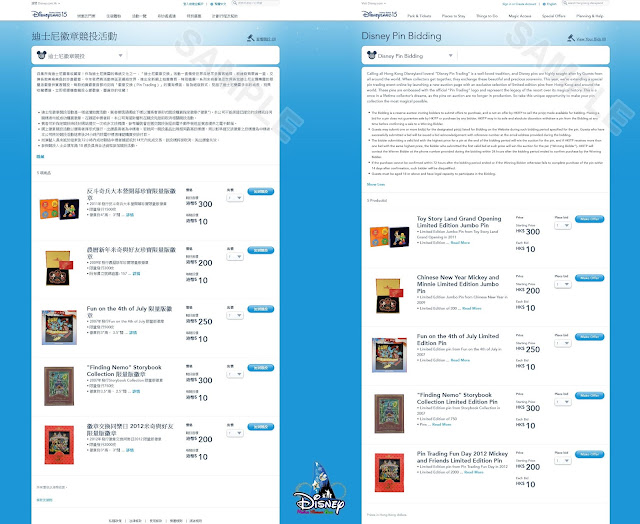640x524 pixels.
Task: Click Read More under Pin Trading Fun Day pin
Action: click(x=473, y=472)
